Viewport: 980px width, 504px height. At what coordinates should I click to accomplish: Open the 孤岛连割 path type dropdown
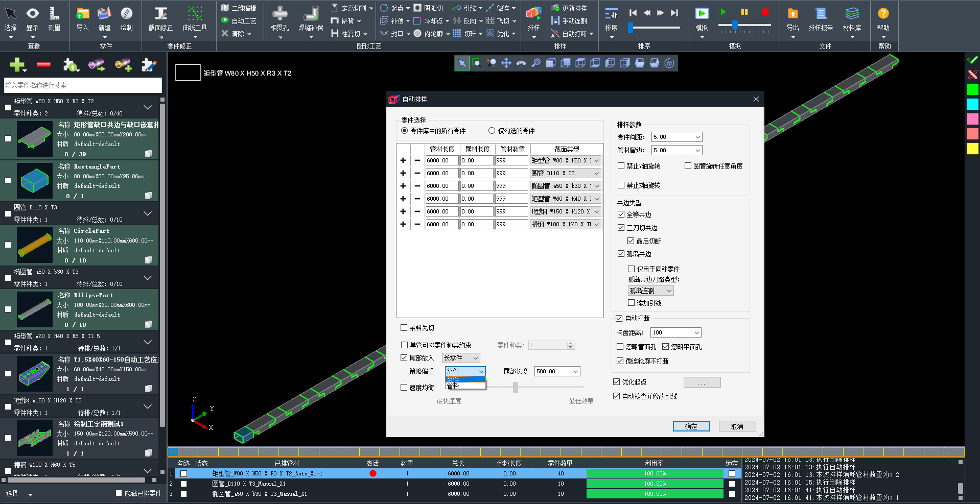(x=651, y=291)
